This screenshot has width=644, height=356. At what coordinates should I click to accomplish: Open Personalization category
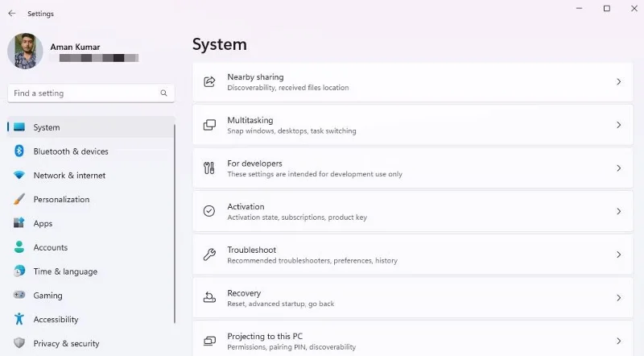tap(61, 200)
